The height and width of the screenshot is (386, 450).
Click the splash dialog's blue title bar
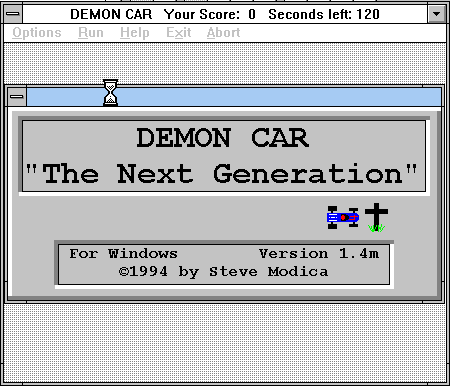tap(234, 97)
